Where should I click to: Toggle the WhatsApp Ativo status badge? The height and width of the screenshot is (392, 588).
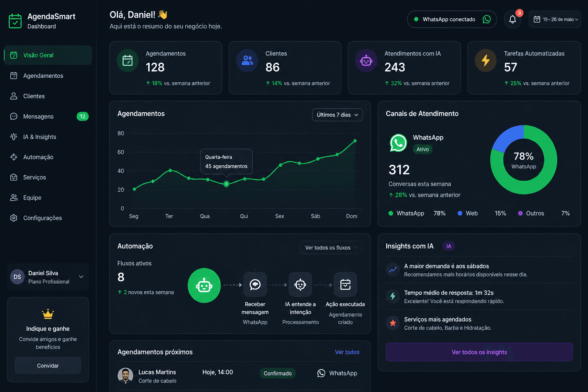[x=423, y=149]
